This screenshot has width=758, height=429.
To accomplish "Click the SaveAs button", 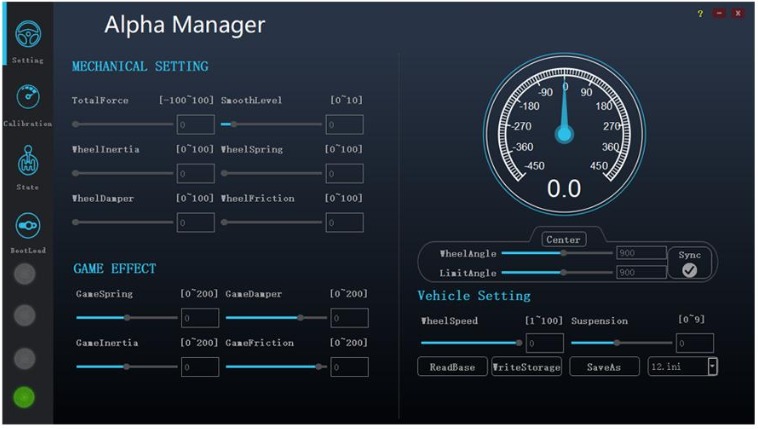I will click(604, 367).
